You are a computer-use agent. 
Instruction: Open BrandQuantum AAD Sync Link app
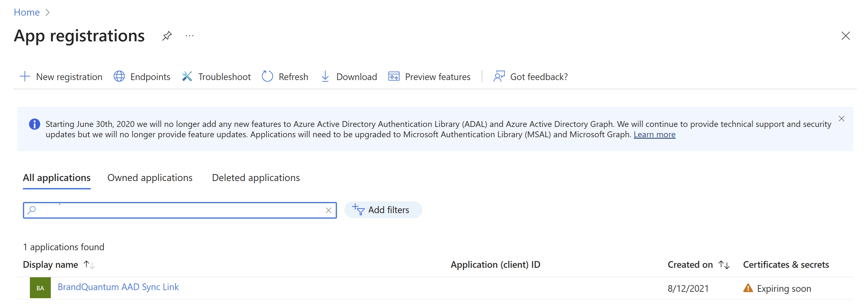pyautogui.click(x=118, y=287)
